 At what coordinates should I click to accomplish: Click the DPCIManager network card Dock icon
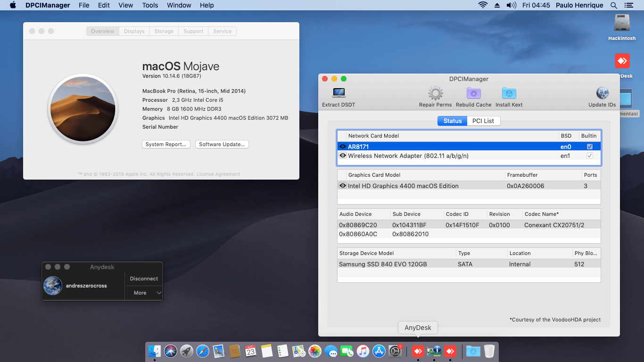point(434,351)
